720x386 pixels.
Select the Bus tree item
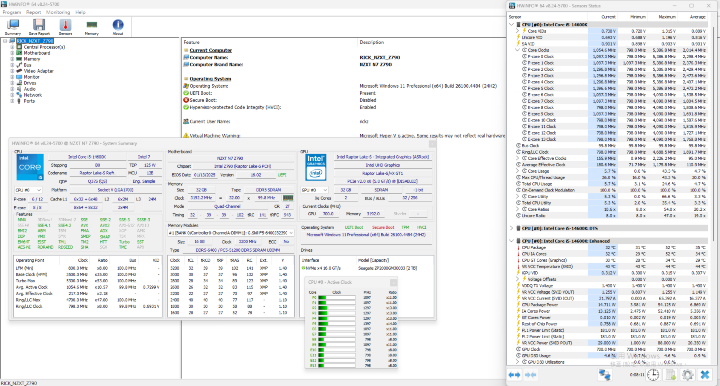click(28, 65)
